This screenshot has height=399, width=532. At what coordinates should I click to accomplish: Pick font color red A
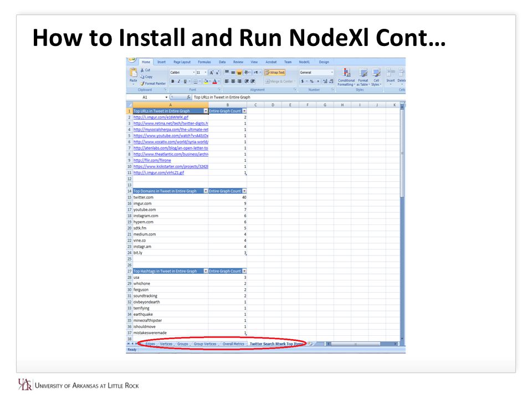(214, 81)
